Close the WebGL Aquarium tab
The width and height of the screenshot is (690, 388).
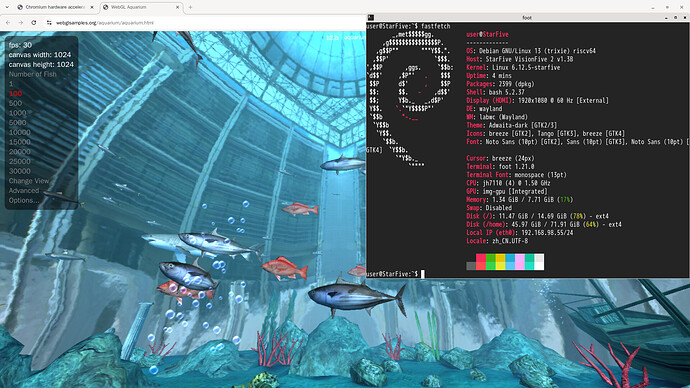click(178, 7)
